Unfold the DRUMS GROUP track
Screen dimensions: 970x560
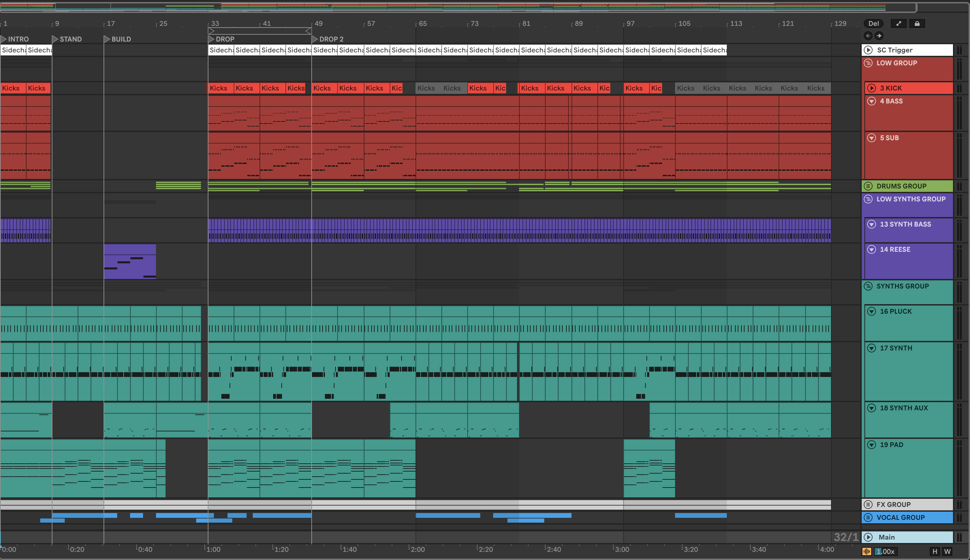tap(868, 186)
